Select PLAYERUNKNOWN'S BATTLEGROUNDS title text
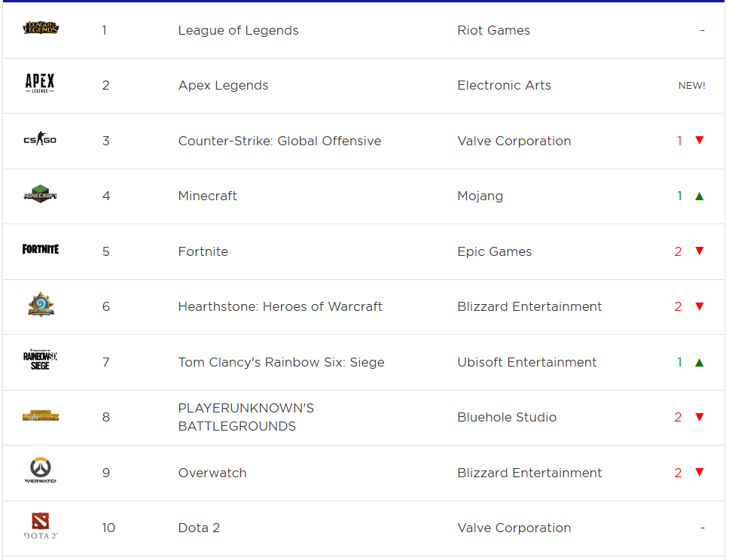Image resolution: width=729 pixels, height=560 pixels. (x=246, y=417)
